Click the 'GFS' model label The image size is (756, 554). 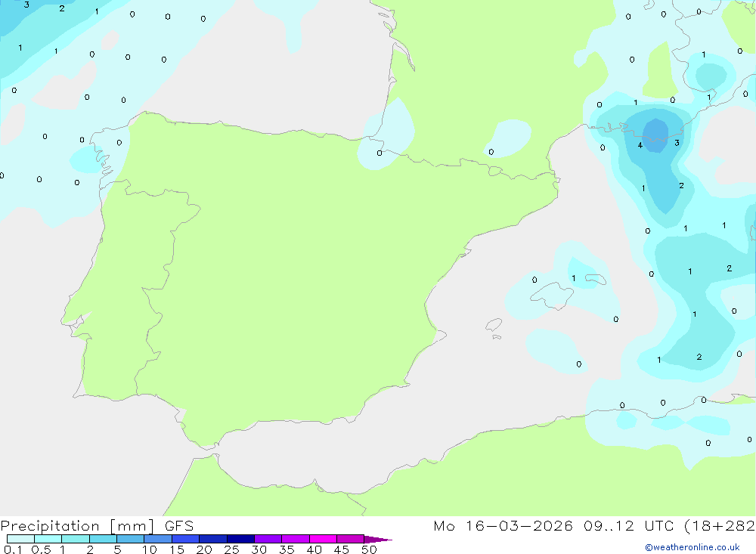179,526
